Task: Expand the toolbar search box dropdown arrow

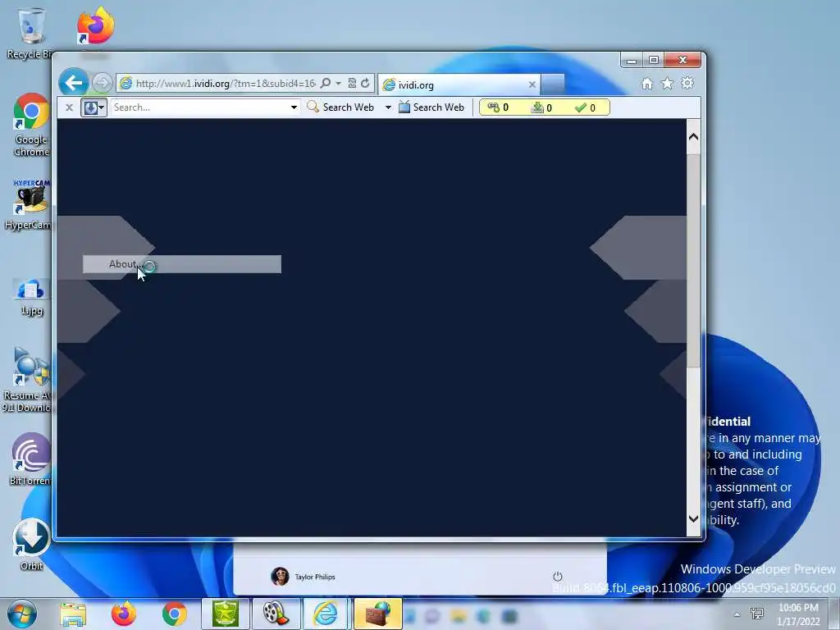Action: point(294,107)
